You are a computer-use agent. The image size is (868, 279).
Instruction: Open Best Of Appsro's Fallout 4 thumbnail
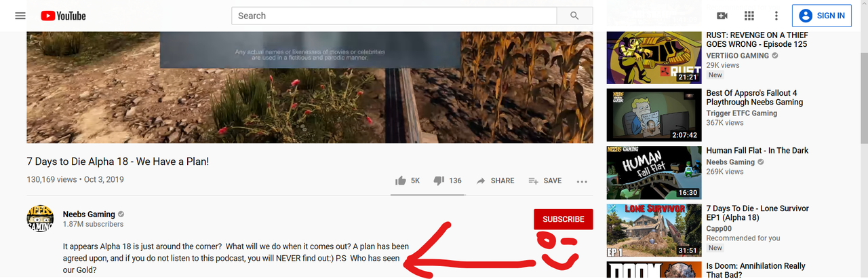point(653,115)
